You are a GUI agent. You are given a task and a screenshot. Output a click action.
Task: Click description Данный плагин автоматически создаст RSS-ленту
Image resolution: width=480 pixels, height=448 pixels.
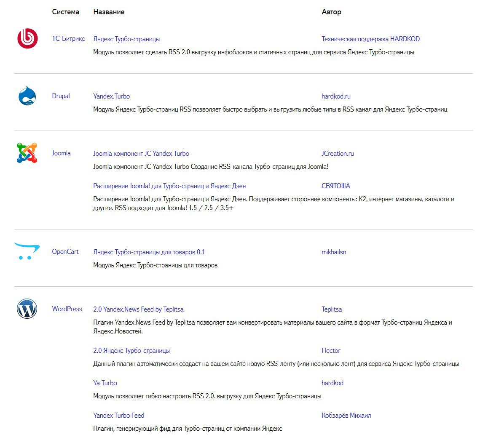(276, 364)
